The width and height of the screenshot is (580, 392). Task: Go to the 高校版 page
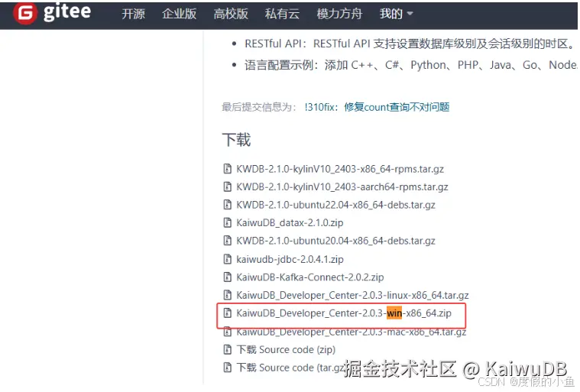(231, 14)
